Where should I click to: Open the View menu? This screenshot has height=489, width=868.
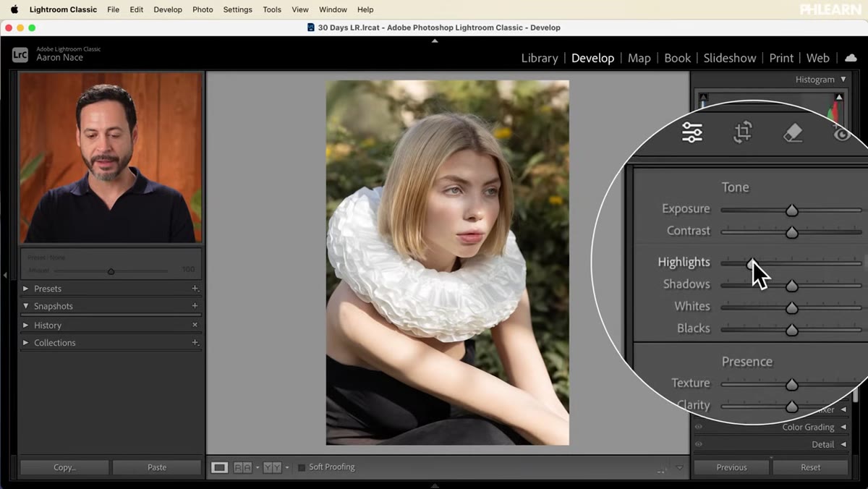pos(299,9)
